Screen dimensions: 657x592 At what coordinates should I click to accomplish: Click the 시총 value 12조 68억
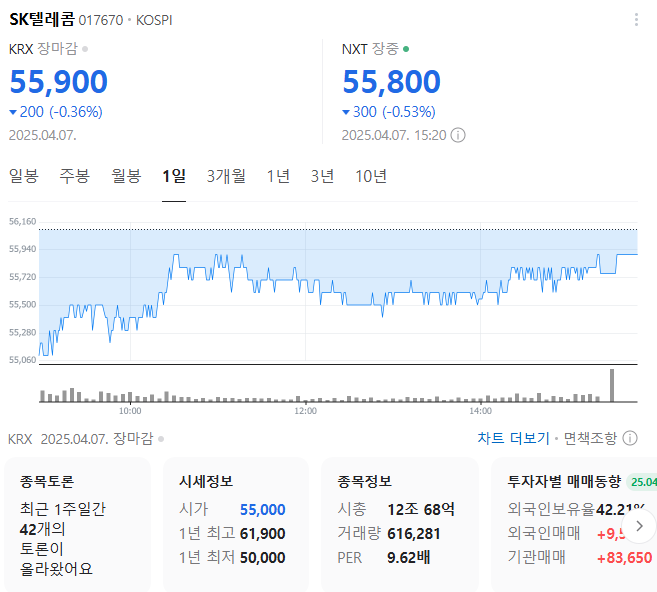click(421, 509)
